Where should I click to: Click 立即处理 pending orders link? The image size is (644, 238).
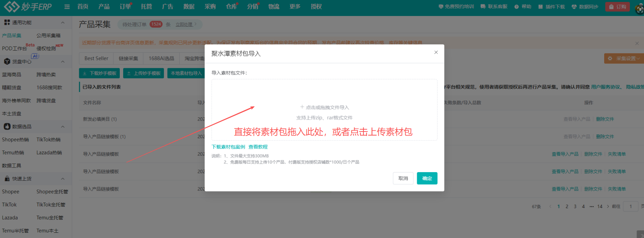[186, 25]
